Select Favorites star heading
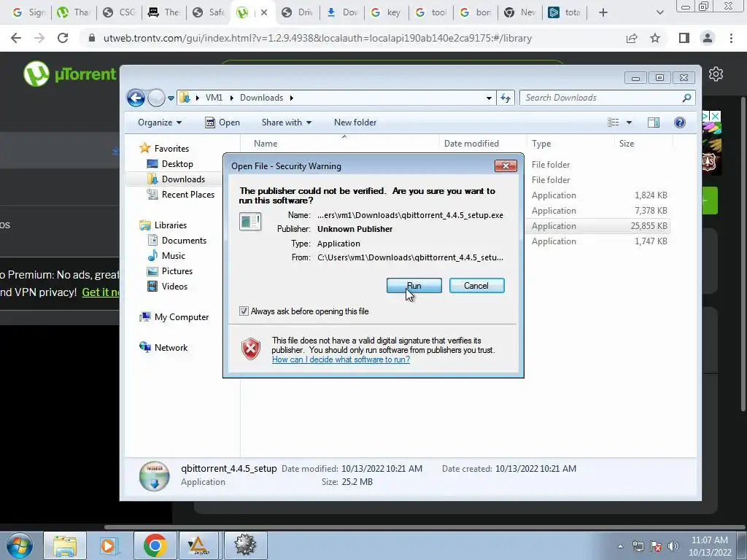This screenshot has width=747, height=560. [164, 149]
